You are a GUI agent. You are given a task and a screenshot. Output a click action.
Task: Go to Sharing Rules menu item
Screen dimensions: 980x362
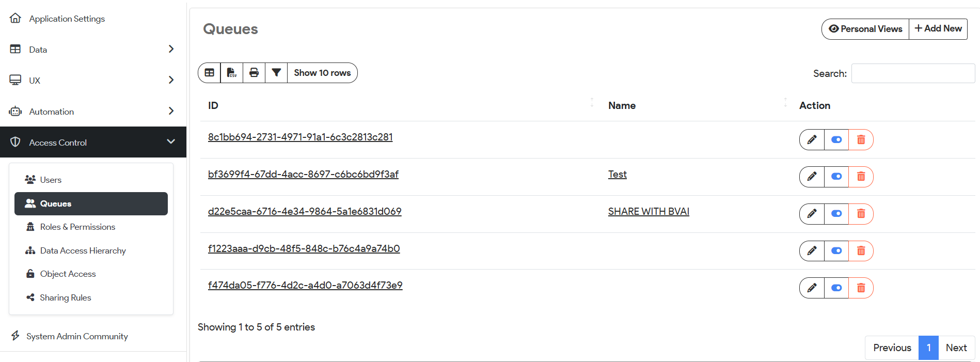coord(66,297)
